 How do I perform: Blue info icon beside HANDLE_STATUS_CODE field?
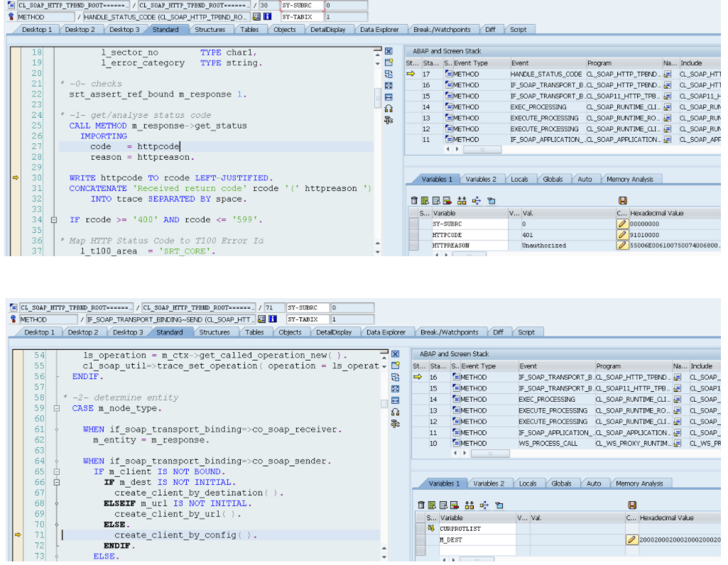tap(268, 17)
